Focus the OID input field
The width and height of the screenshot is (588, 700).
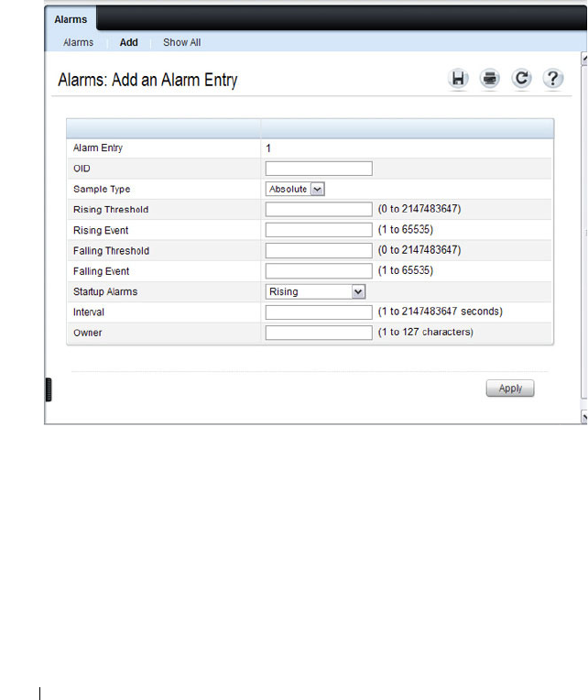[x=319, y=169]
